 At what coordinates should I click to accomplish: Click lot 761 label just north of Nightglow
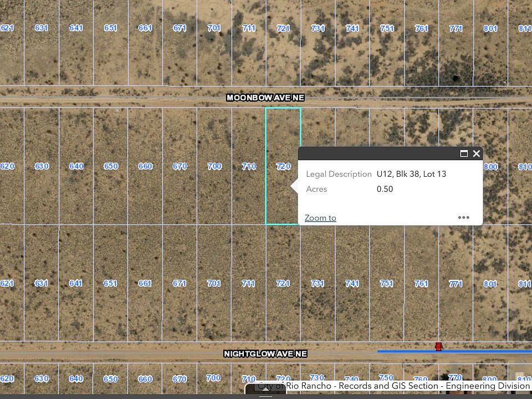coord(421,283)
